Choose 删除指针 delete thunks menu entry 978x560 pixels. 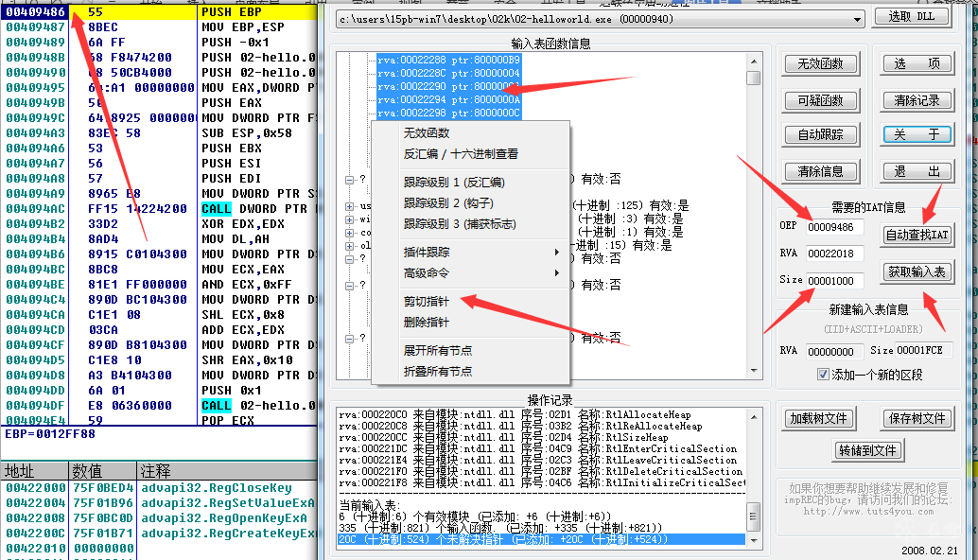(470, 323)
